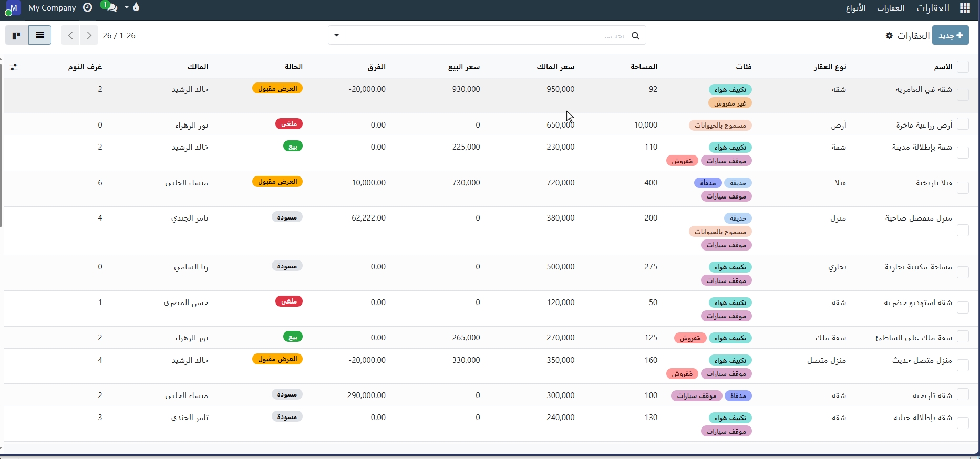Check the row أرض زراعية فاخرة
This screenshot has height=459, width=980.
(x=963, y=124)
